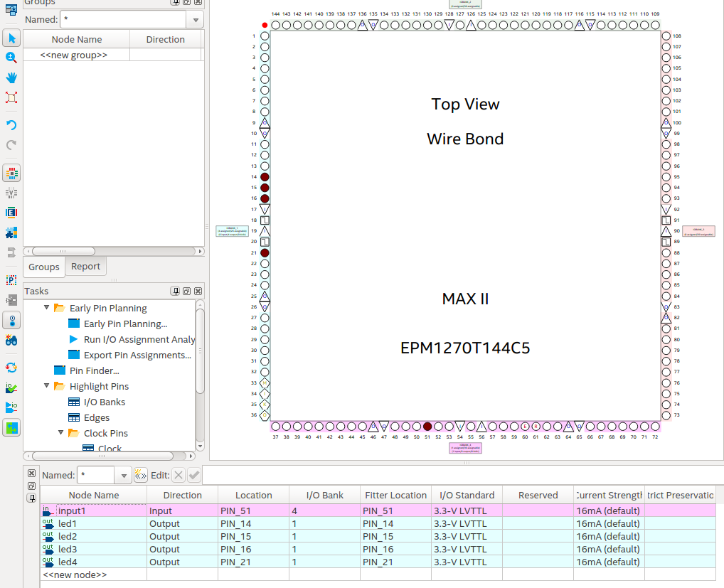Screen dimensions: 724x588
Task: Click Reserved column header
Action: [538, 496]
